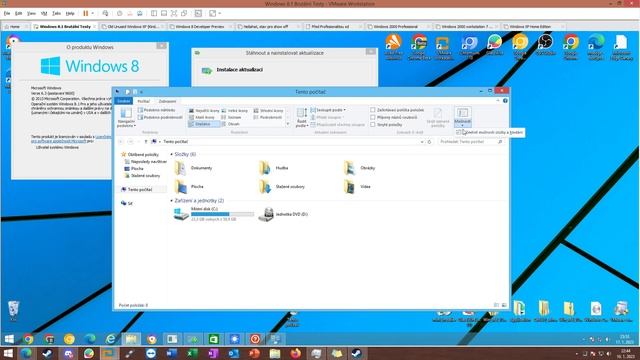Open the Recycle Bin on desktop
This screenshot has height=360, width=640.
pos(13,311)
